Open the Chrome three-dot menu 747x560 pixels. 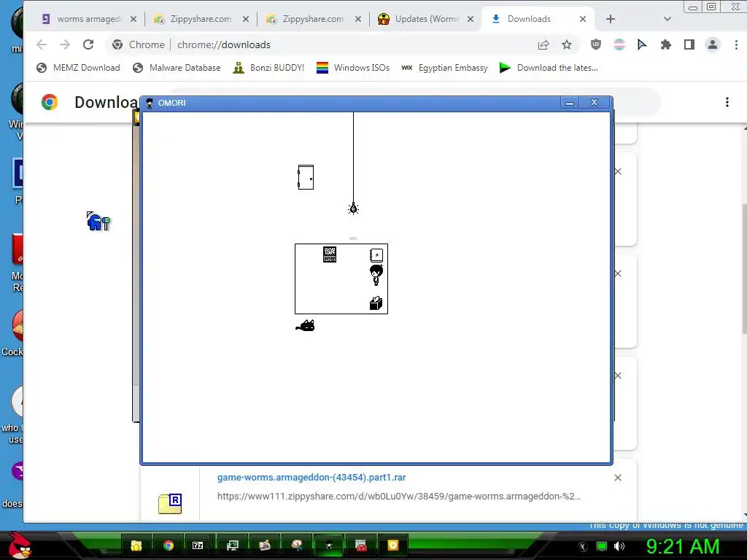pos(736,44)
